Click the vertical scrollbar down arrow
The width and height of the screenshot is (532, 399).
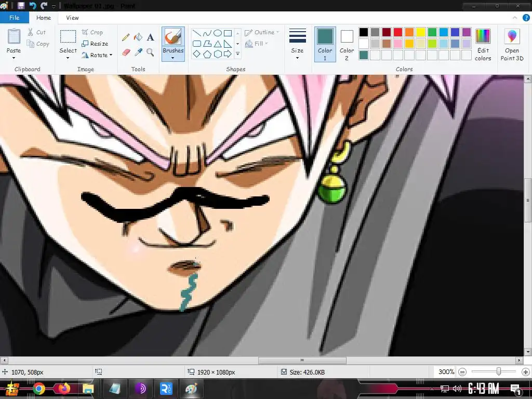click(x=528, y=352)
